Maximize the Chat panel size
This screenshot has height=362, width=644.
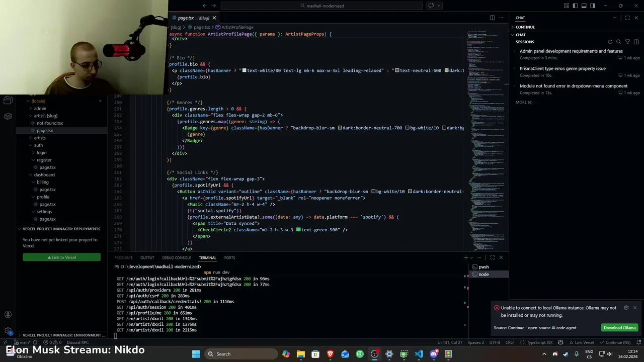tap(627, 18)
